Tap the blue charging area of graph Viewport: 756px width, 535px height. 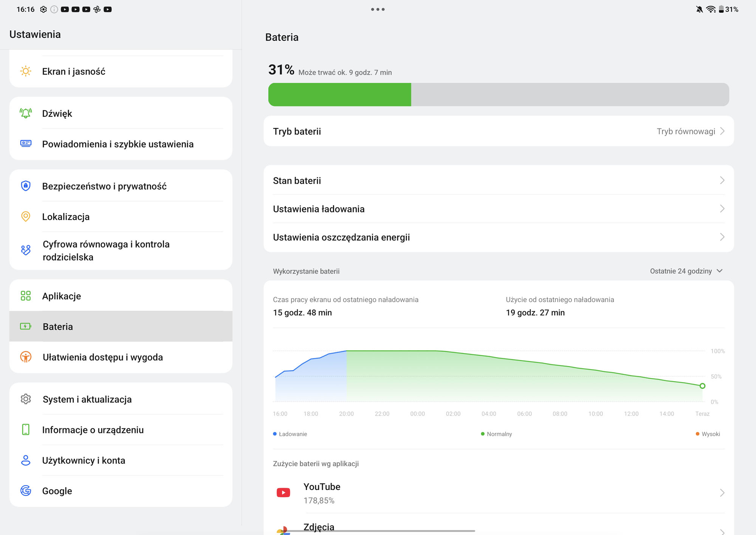(x=311, y=380)
